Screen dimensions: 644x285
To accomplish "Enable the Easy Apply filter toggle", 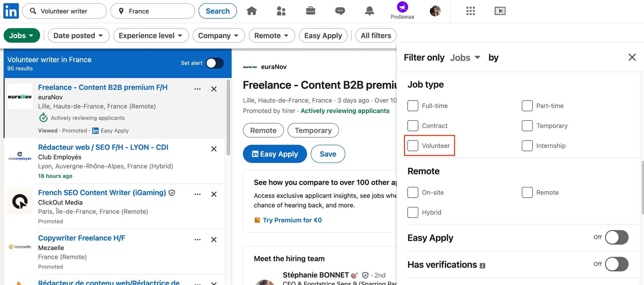I will (x=617, y=238).
